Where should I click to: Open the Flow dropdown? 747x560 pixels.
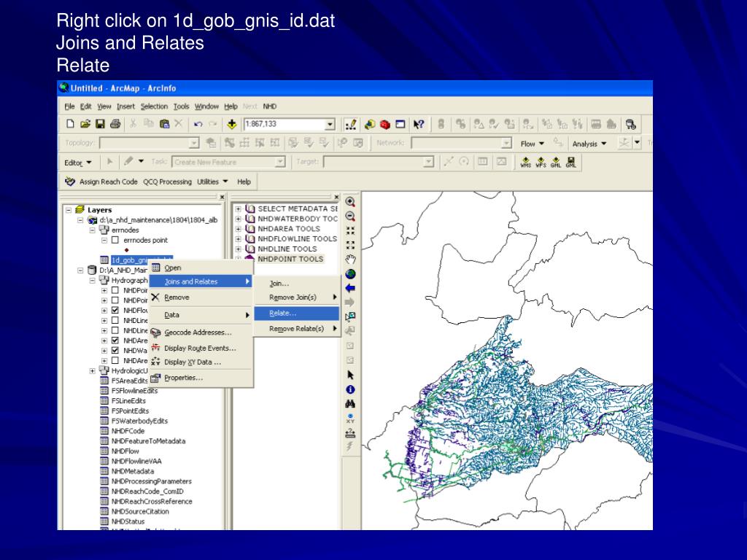[x=532, y=144]
